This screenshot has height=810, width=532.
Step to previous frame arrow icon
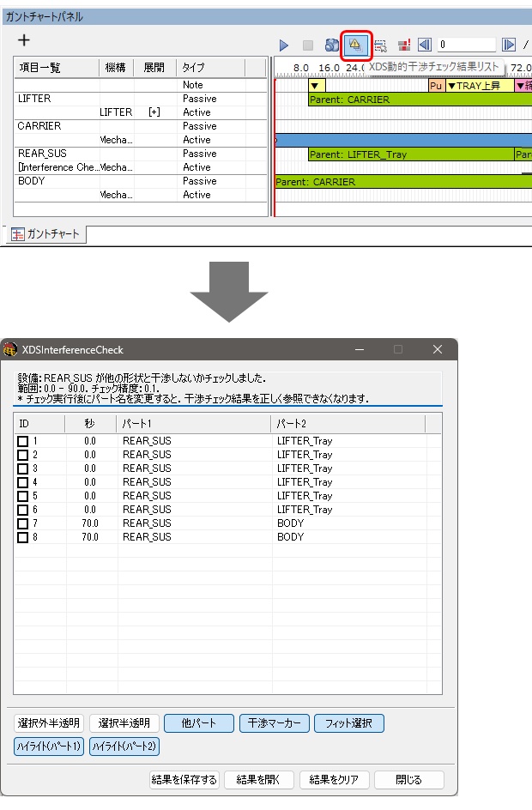424,45
